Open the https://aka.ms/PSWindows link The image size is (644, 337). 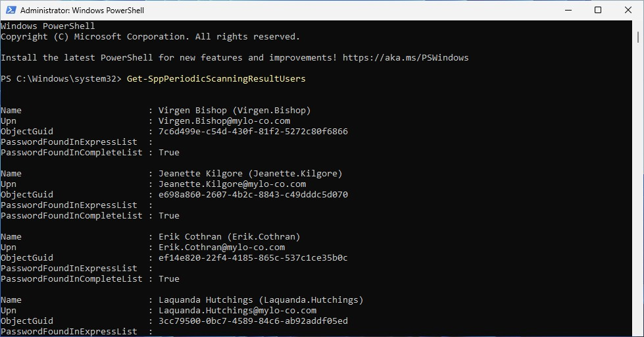point(405,57)
